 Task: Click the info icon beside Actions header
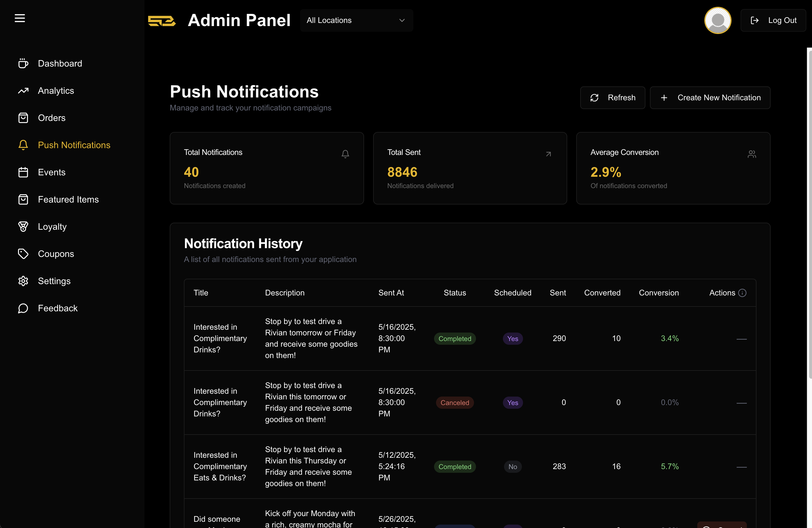(x=742, y=293)
